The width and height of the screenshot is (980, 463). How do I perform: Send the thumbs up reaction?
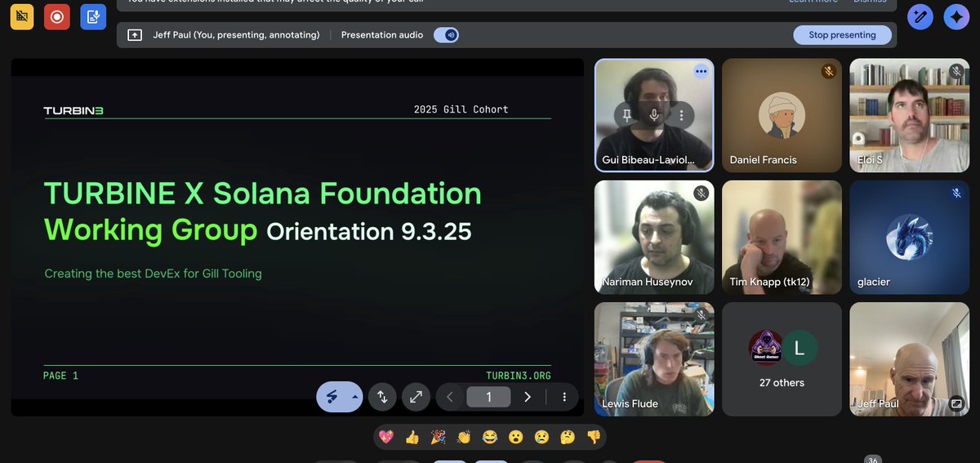click(412, 437)
